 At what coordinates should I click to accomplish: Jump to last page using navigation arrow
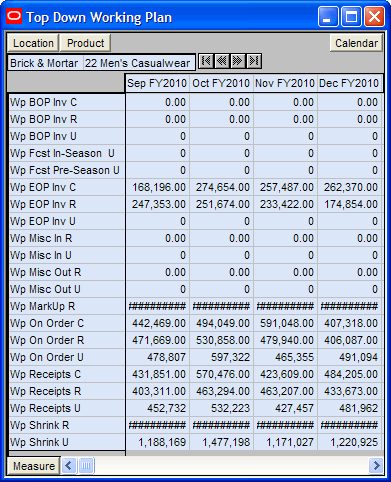coord(254,61)
